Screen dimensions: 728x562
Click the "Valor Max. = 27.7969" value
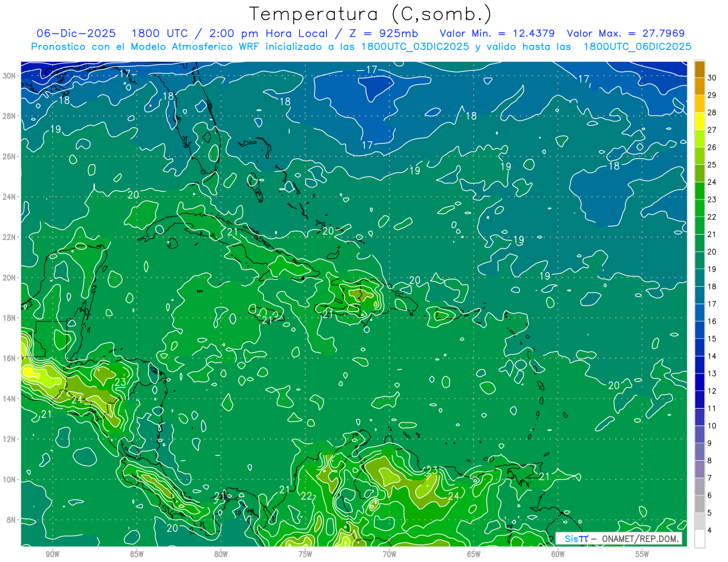[x=626, y=33]
